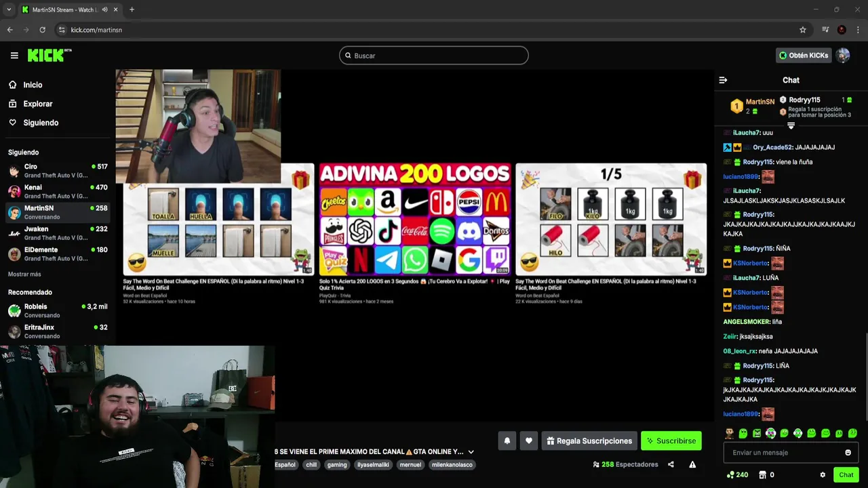Open browser tab search dropdown arrow
This screenshot has width=868, height=488.
coord(9,9)
